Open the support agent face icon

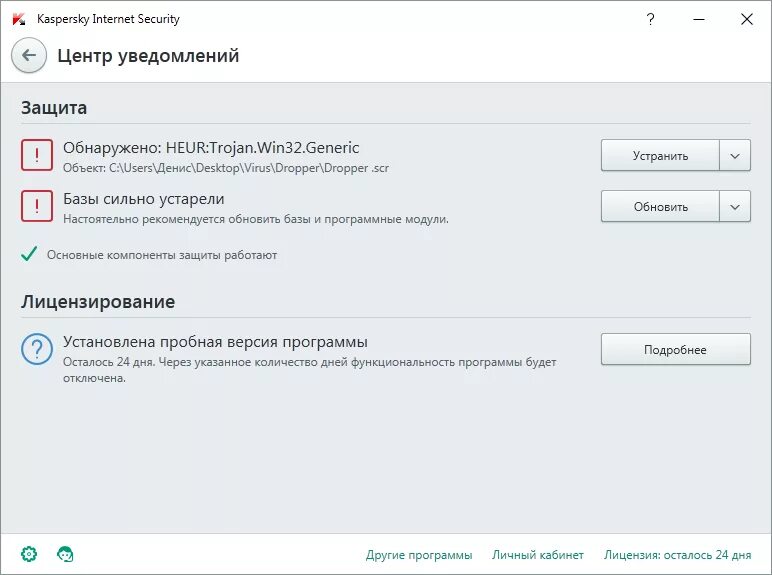click(65, 554)
